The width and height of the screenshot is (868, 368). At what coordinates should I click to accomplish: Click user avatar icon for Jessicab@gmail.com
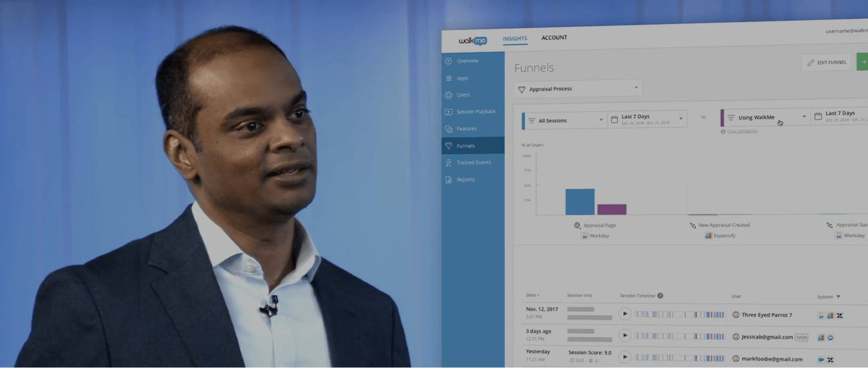click(735, 337)
